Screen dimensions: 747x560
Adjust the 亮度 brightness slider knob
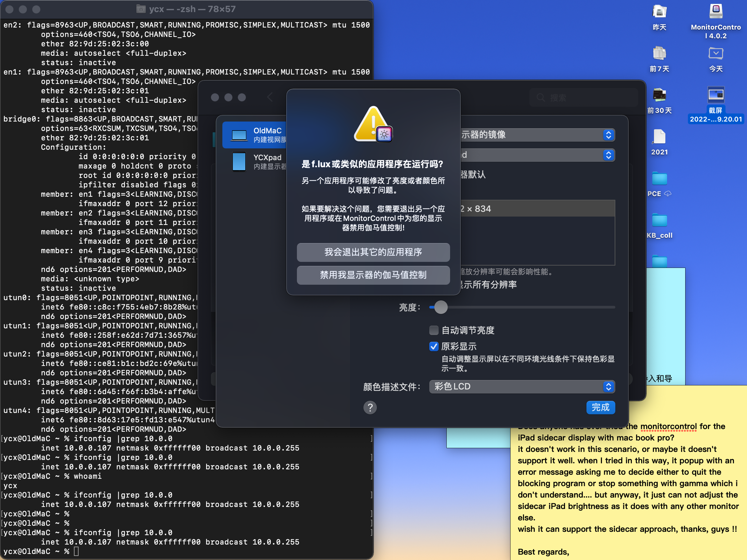[441, 307]
